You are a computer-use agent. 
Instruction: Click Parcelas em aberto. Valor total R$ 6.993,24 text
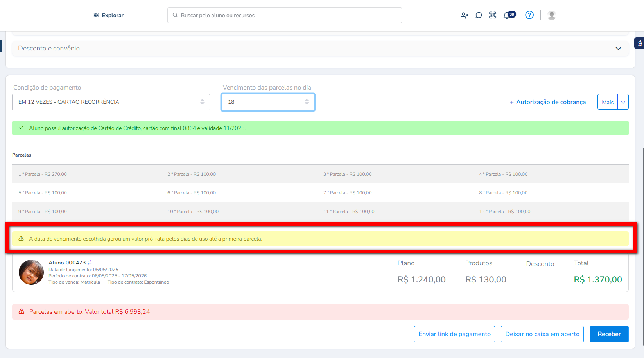coord(90,312)
